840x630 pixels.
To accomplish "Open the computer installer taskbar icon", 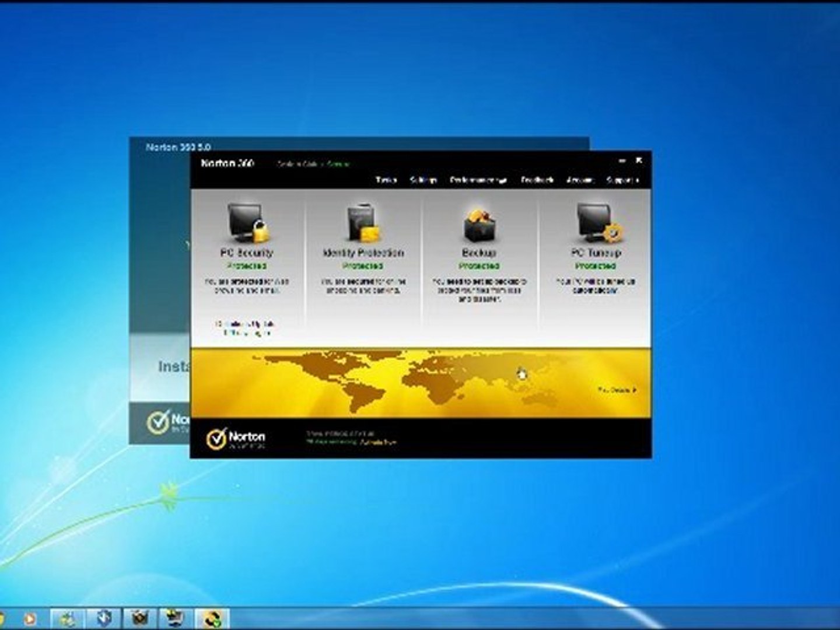I will (x=175, y=618).
